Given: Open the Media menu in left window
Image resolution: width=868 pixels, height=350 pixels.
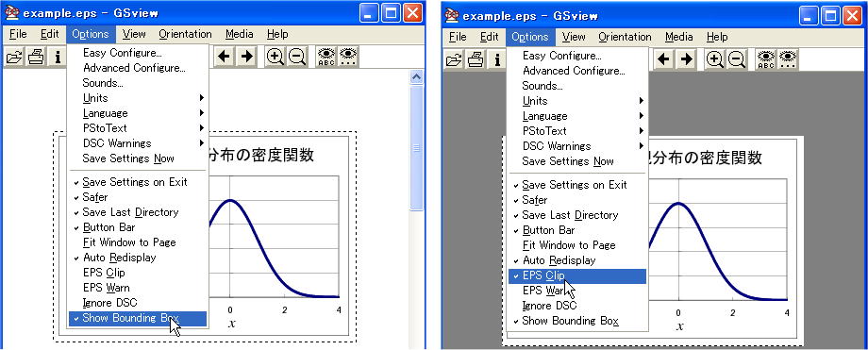Looking at the screenshot, I should coord(239,34).
